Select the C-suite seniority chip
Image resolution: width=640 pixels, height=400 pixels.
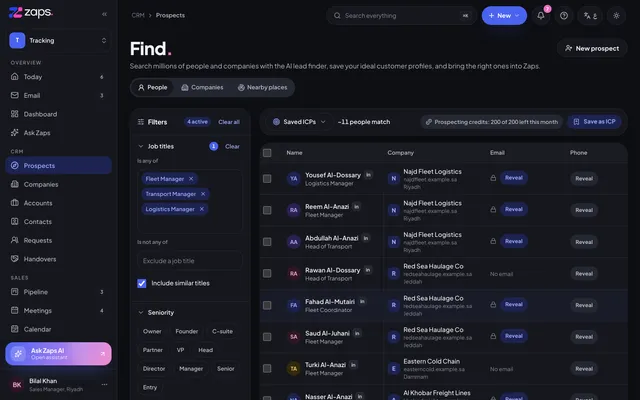[x=222, y=331]
